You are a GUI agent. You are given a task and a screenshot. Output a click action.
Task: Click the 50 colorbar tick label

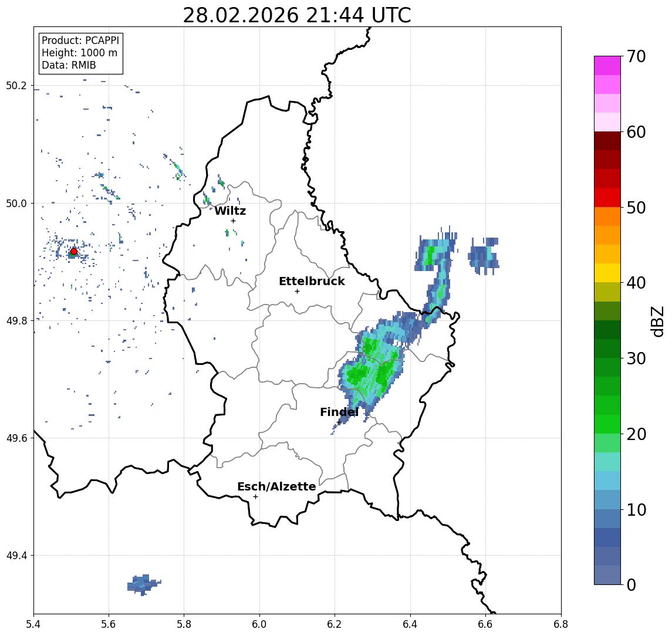pos(636,208)
